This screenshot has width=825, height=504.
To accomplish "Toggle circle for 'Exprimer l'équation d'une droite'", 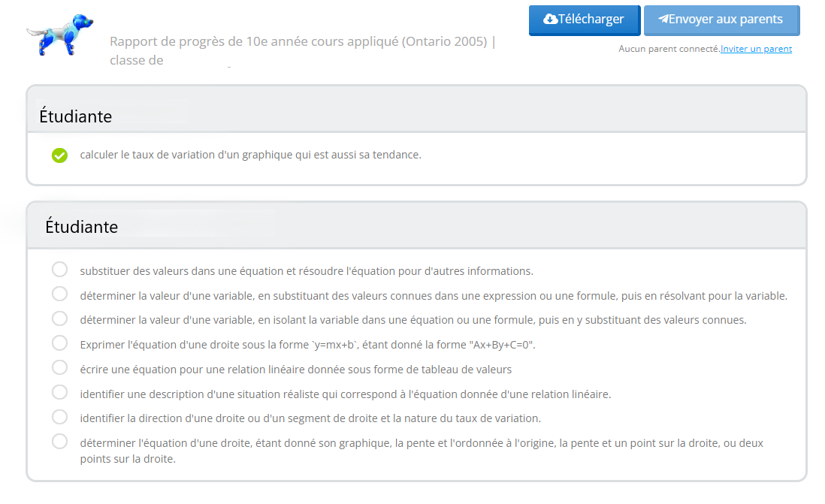I will [x=59, y=343].
